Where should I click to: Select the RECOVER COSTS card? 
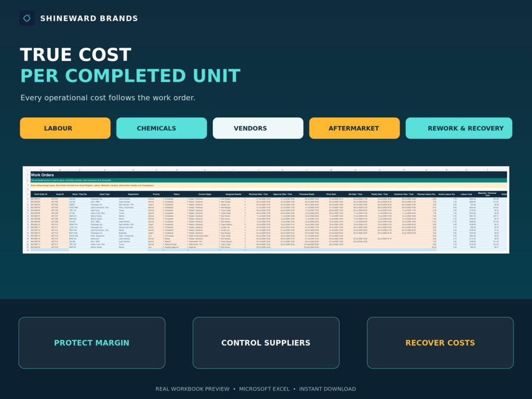[x=440, y=343]
